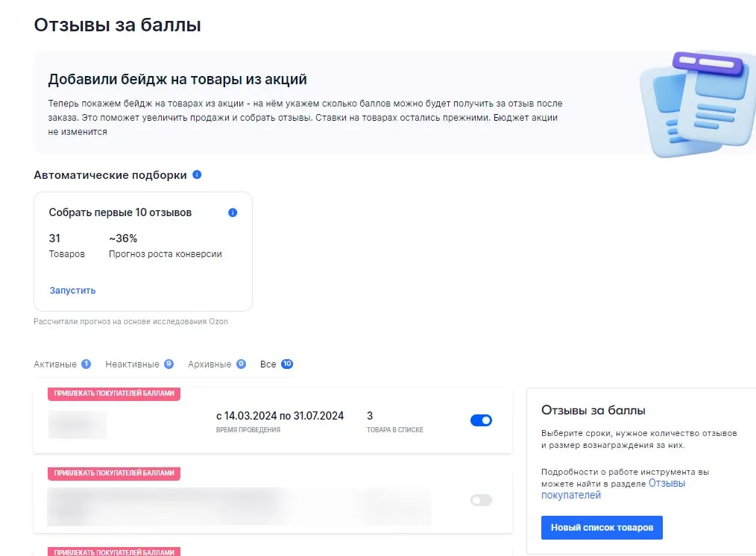The width and height of the screenshot is (756, 556).
Task: Disable toggle for 14.03.2024 campaign
Action: pos(481,420)
